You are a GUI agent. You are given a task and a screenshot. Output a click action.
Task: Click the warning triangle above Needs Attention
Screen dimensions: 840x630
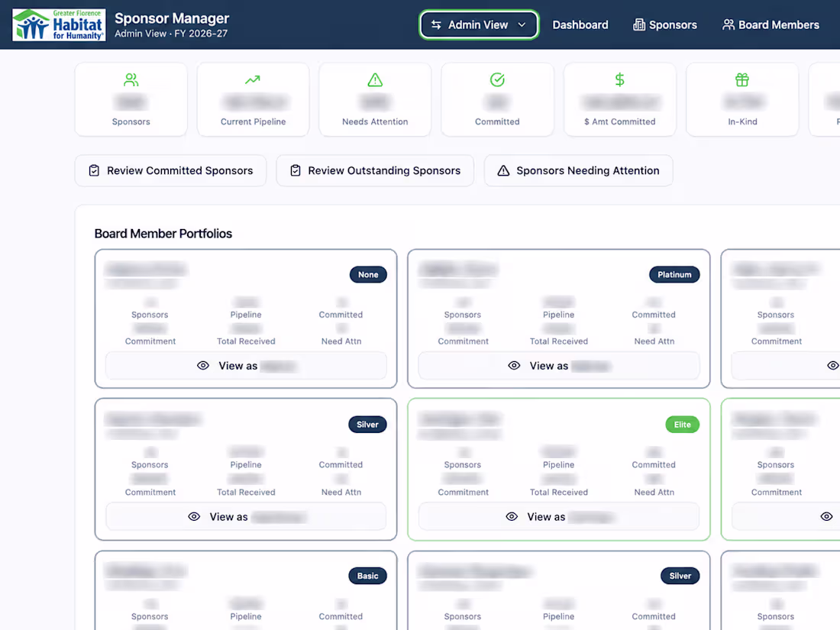[375, 80]
